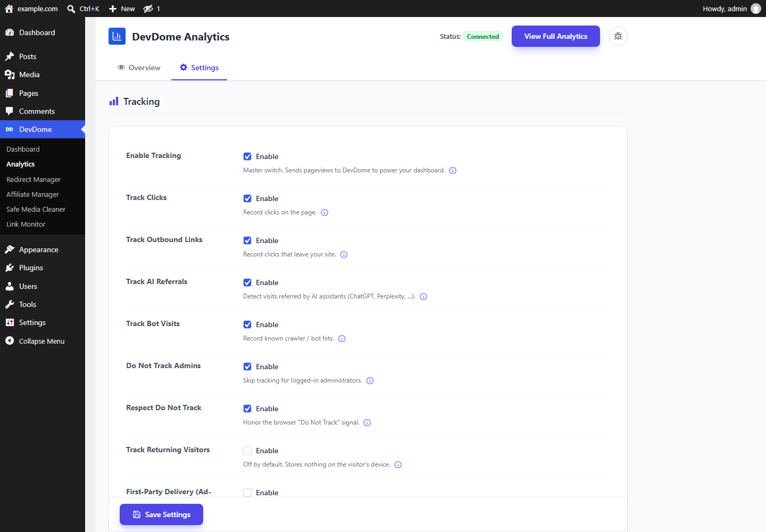The width and height of the screenshot is (766, 532).
Task: Check the Track Returning Visitors checkbox
Action: click(x=247, y=451)
